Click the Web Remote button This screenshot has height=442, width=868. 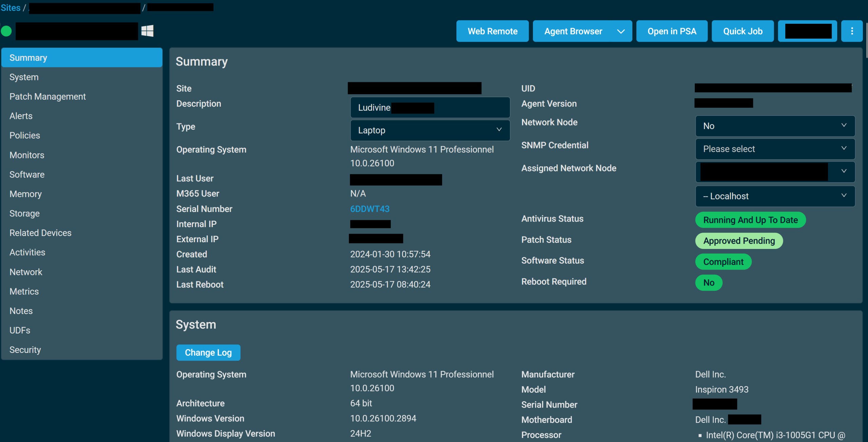click(492, 31)
